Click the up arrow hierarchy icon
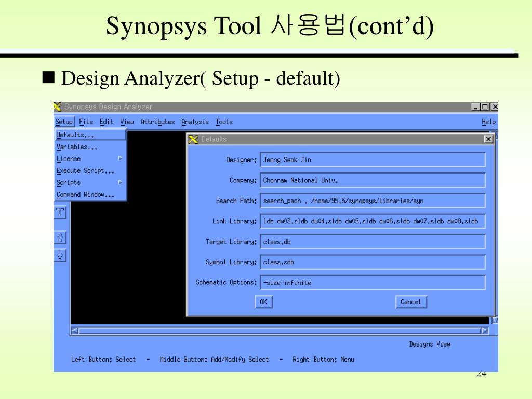Viewport: 532px width, 399px height. [60, 237]
